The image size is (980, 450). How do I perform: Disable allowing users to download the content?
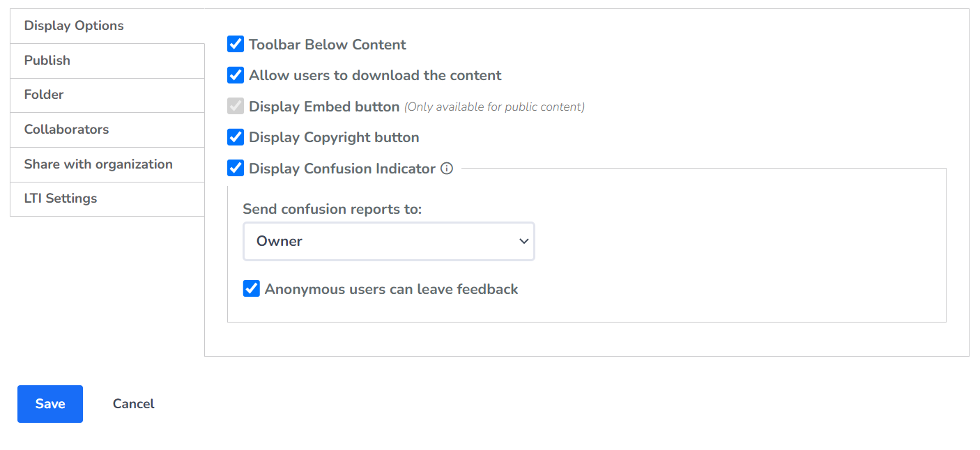[235, 75]
